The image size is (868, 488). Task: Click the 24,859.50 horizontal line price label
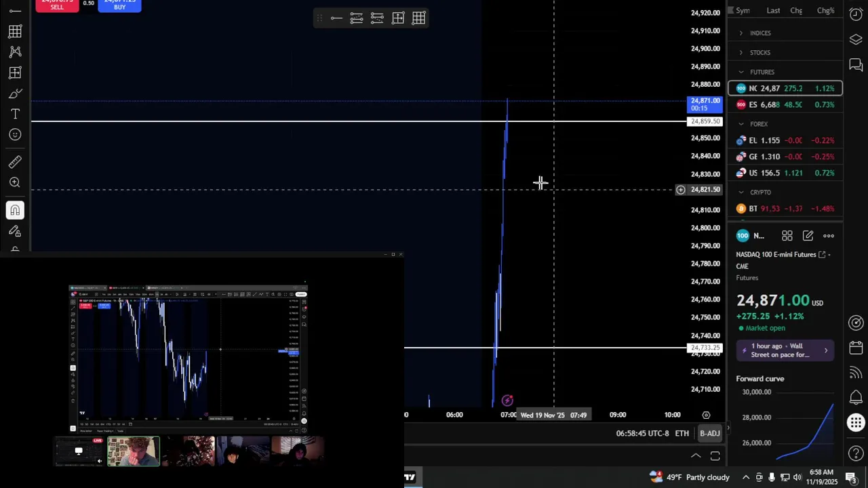pos(705,121)
